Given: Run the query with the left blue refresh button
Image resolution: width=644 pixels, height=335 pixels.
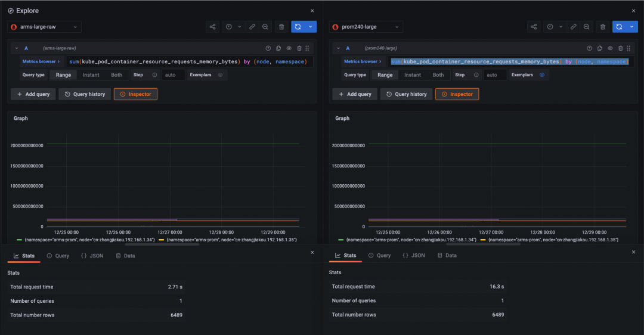Looking at the screenshot, I should pos(298,27).
